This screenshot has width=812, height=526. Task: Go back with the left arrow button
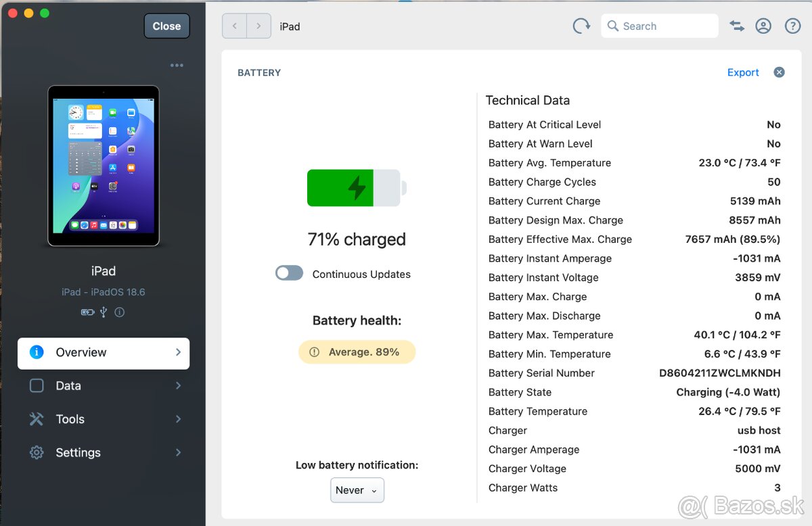(x=235, y=26)
